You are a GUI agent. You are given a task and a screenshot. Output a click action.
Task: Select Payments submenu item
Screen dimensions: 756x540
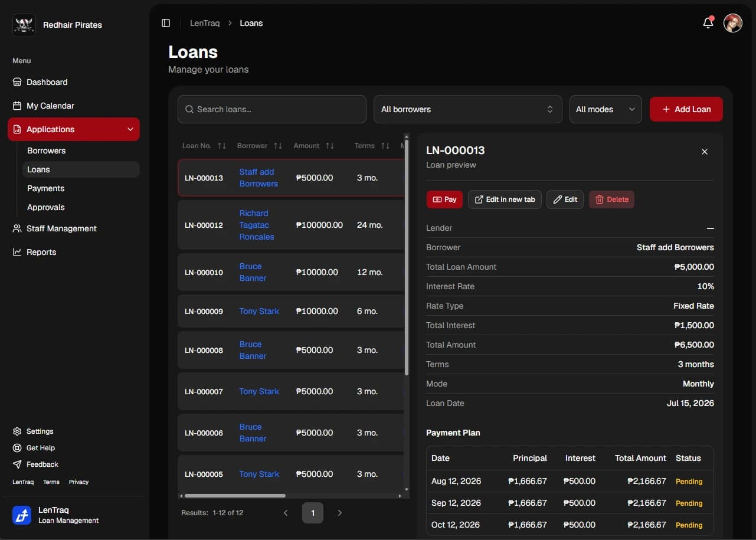click(81, 188)
